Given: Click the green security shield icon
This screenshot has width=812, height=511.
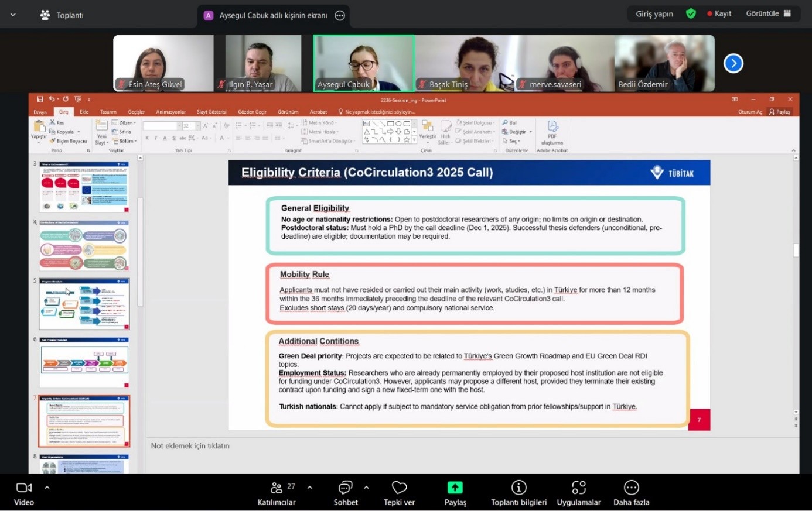Looking at the screenshot, I should click(691, 13).
